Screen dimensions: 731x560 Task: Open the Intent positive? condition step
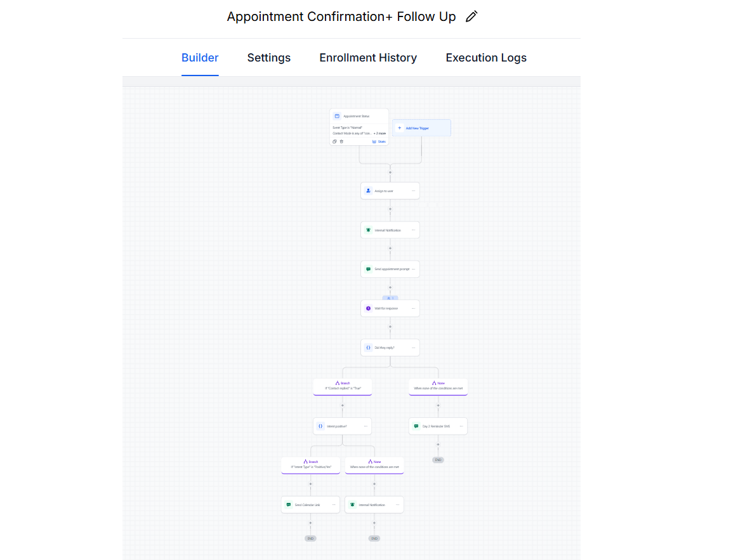click(x=343, y=426)
